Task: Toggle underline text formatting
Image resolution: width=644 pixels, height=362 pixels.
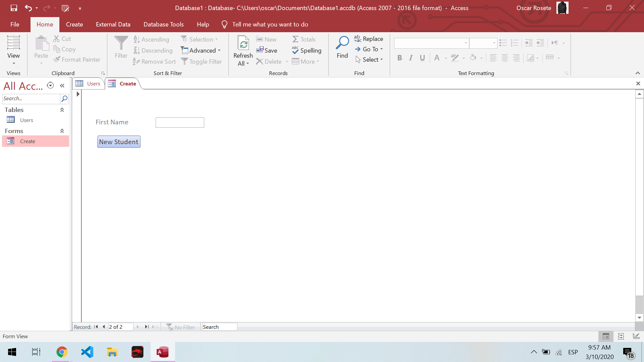Action: [x=422, y=58]
